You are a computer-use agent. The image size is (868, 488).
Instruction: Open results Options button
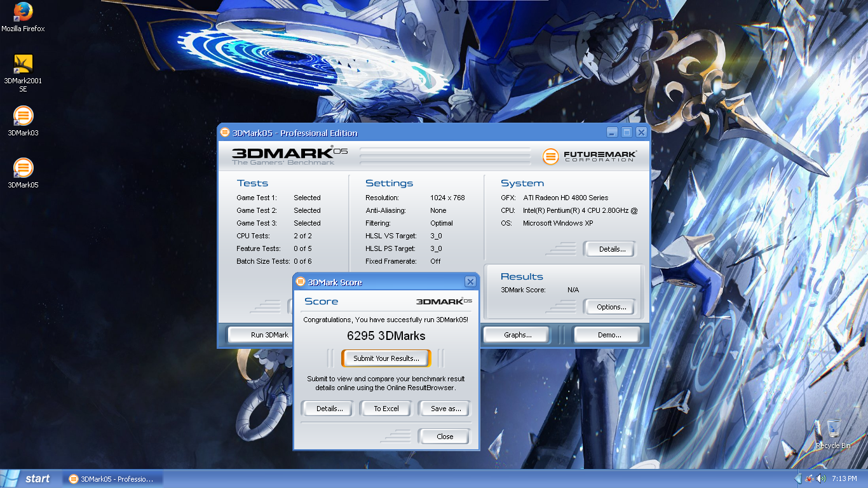click(x=611, y=307)
